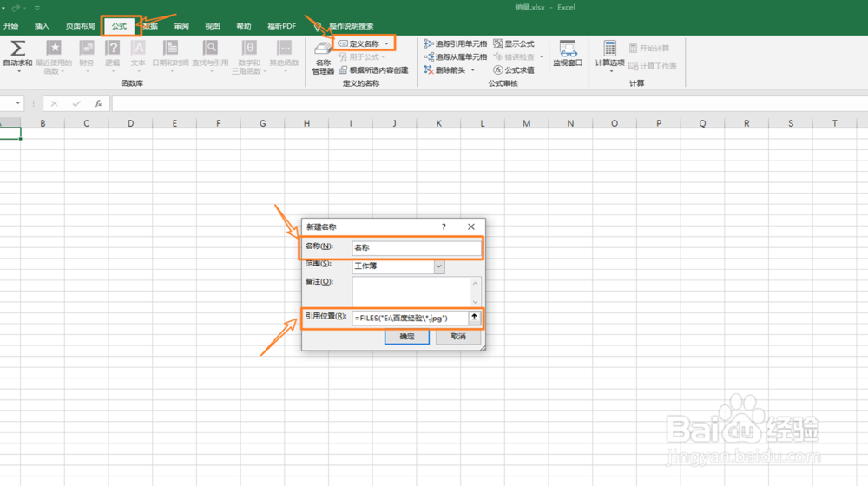Click the formula bar confirm checkmark
868x486 pixels.
(x=76, y=103)
